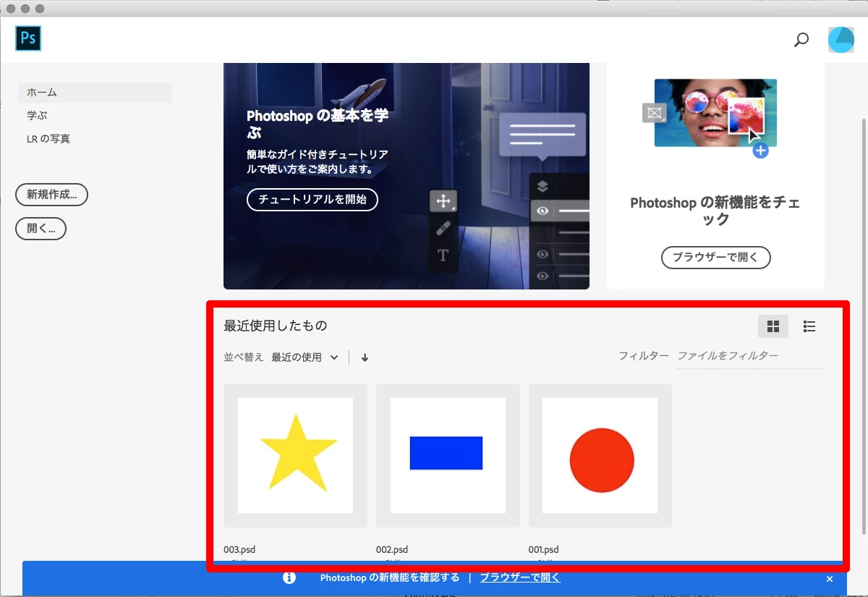Open the search magnifier icon

tap(801, 40)
